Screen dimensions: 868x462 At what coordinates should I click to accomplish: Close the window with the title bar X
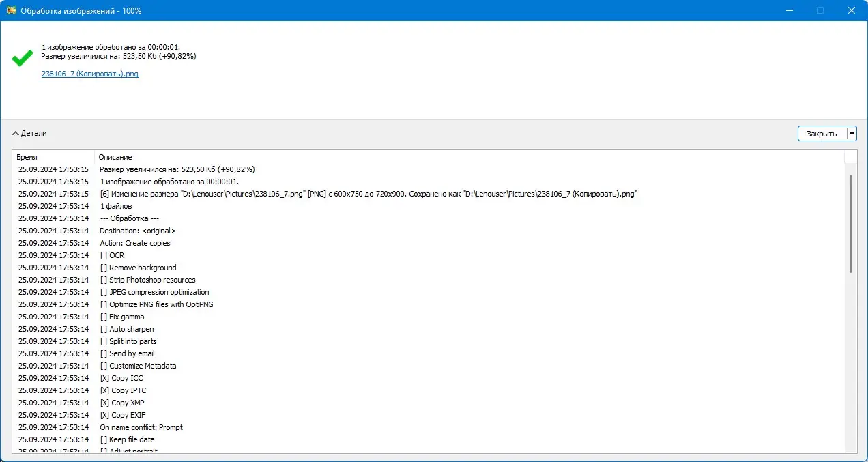coord(851,11)
